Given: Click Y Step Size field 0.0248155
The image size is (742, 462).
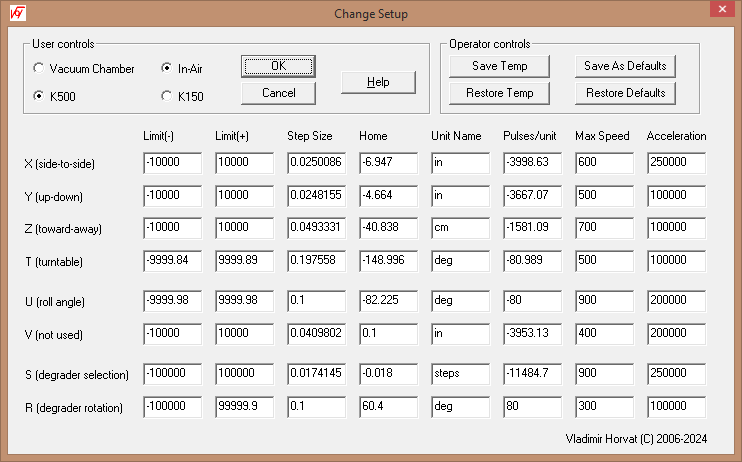Looking at the screenshot, I should (x=317, y=196).
